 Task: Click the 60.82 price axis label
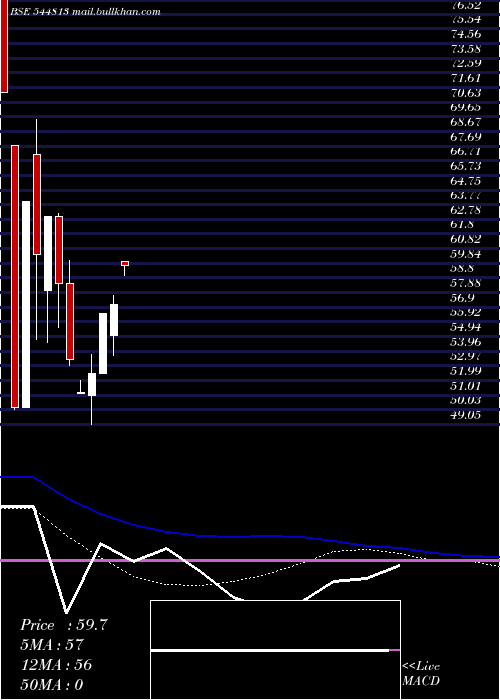click(x=466, y=239)
